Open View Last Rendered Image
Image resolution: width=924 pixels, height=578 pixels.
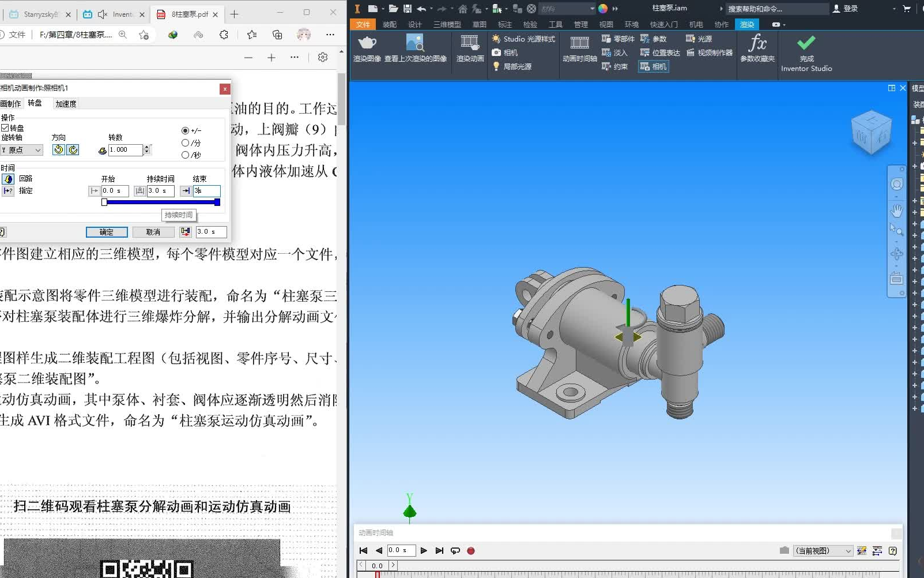click(416, 47)
